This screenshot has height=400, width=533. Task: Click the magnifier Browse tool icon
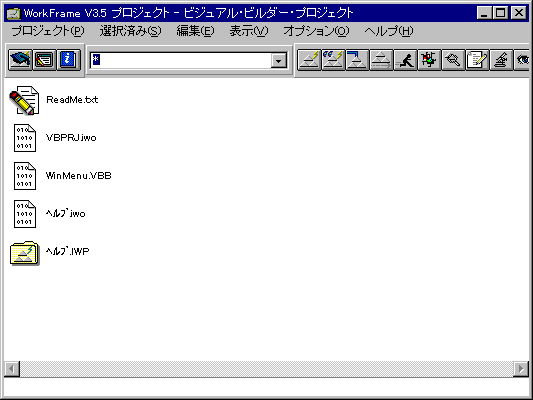(x=453, y=60)
